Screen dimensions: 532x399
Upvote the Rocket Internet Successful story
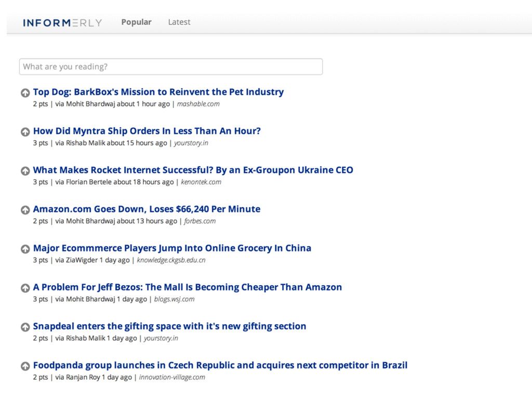[x=25, y=170]
